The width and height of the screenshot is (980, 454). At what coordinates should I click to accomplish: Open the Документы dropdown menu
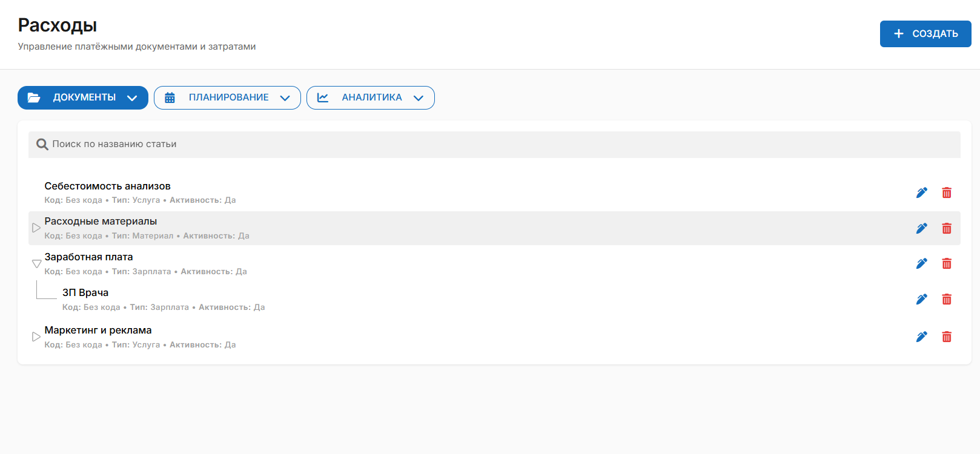coord(83,97)
